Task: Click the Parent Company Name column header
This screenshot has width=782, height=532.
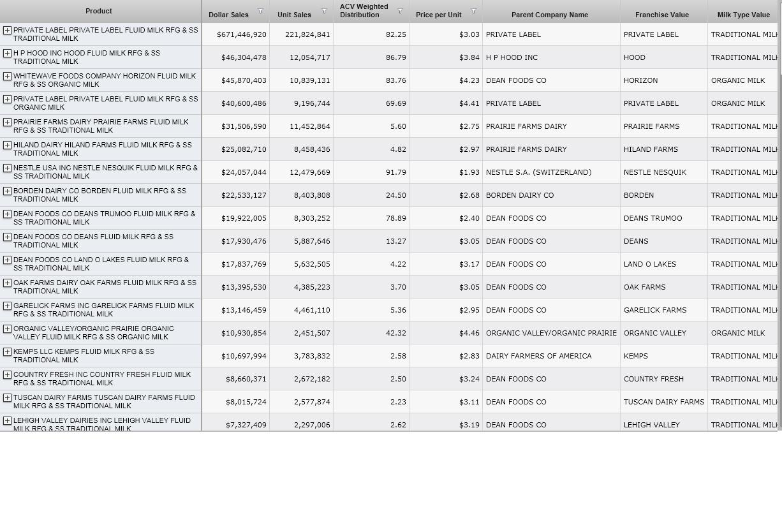Action: coord(549,15)
